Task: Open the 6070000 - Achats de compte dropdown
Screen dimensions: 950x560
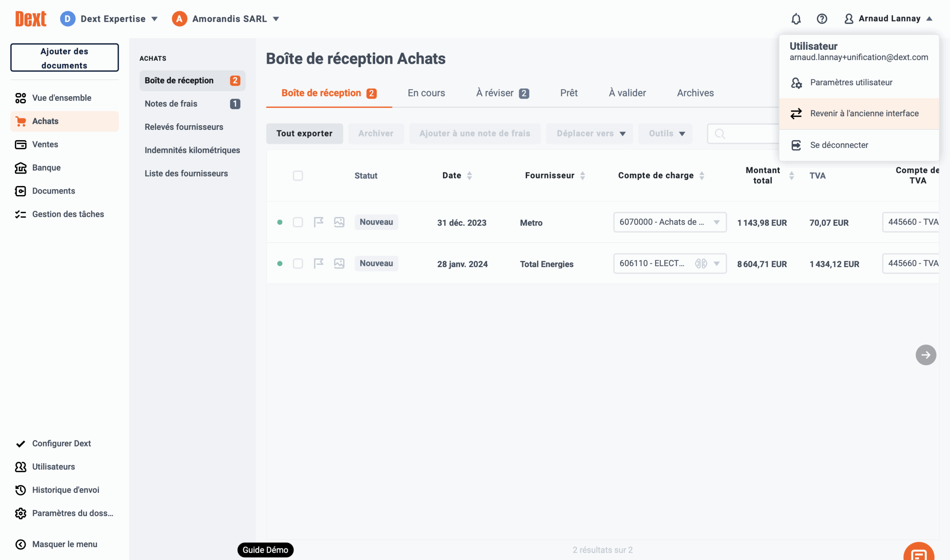Action: coord(669,222)
